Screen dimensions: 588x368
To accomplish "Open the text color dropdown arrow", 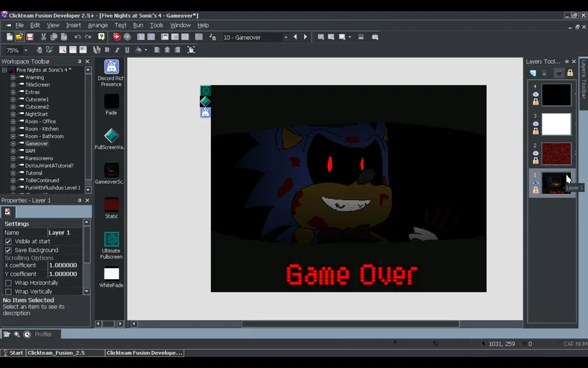I will 146,50.
